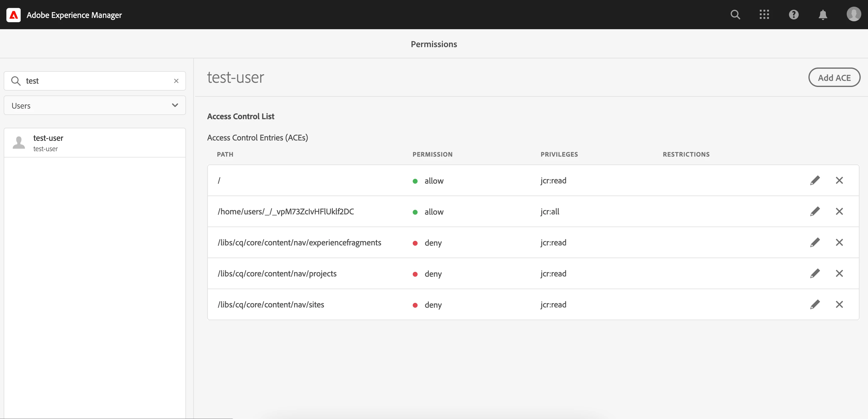This screenshot has height=419, width=868.
Task: Delete the root path allow ACE
Action: point(839,180)
